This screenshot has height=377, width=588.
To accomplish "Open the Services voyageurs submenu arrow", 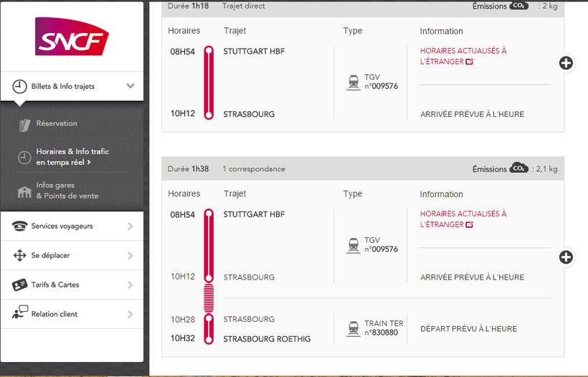I will pos(131,226).
